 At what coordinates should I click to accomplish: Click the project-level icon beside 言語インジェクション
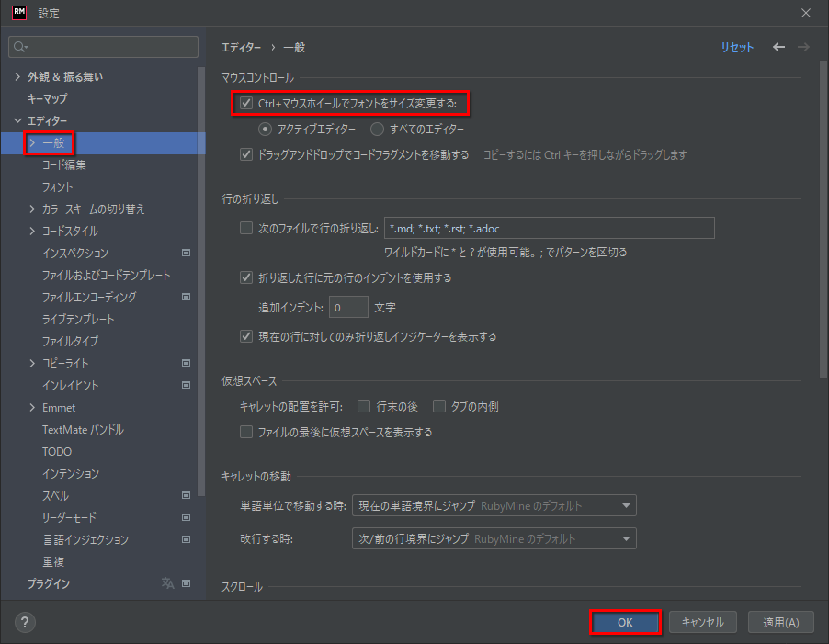pyautogui.click(x=186, y=539)
